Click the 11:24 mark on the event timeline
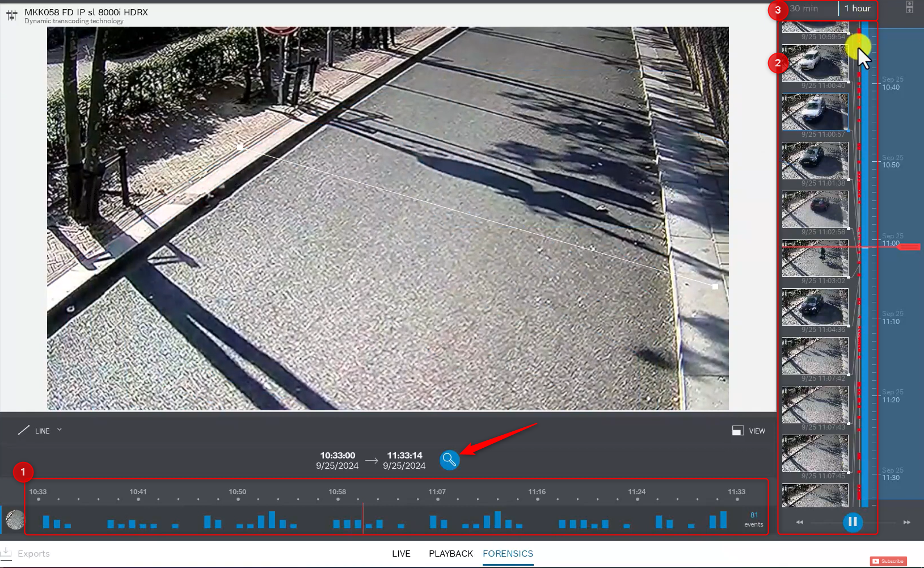 pos(637,492)
